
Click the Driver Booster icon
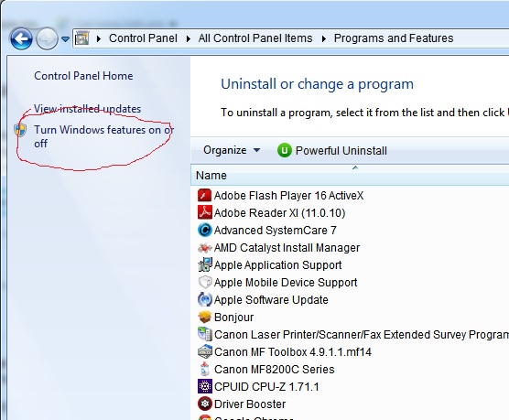pyautogui.click(x=204, y=404)
